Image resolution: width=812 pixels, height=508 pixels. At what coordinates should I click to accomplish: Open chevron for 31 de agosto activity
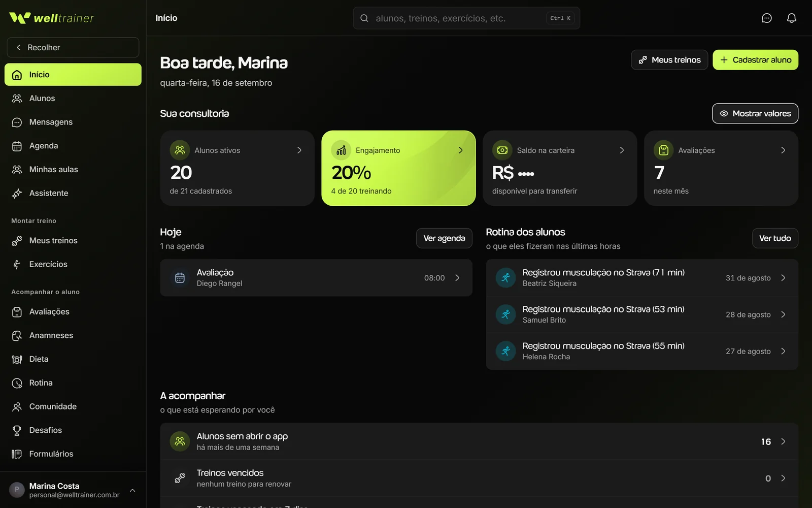tap(783, 278)
